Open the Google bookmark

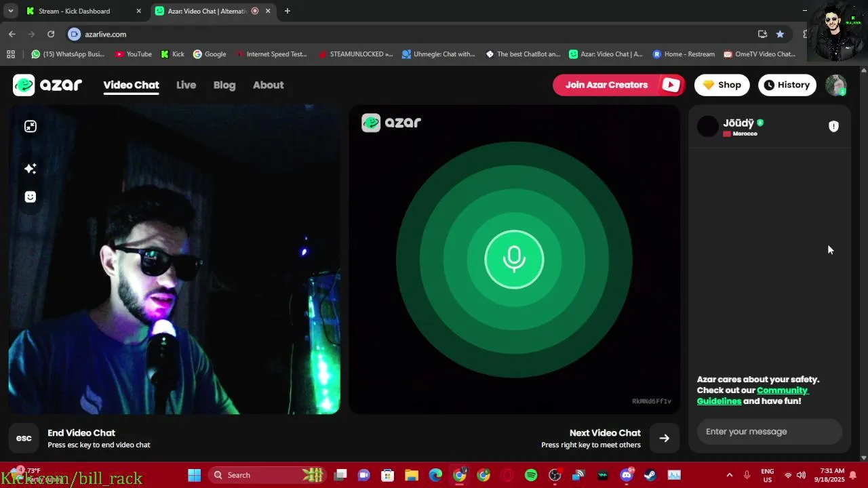click(210, 54)
